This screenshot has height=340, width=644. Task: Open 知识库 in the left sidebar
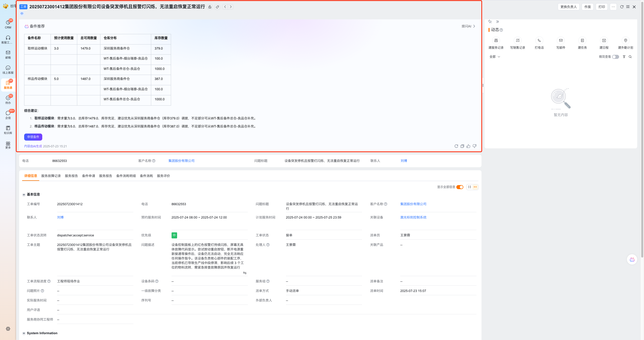pyautogui.click(x=8, y=130)
